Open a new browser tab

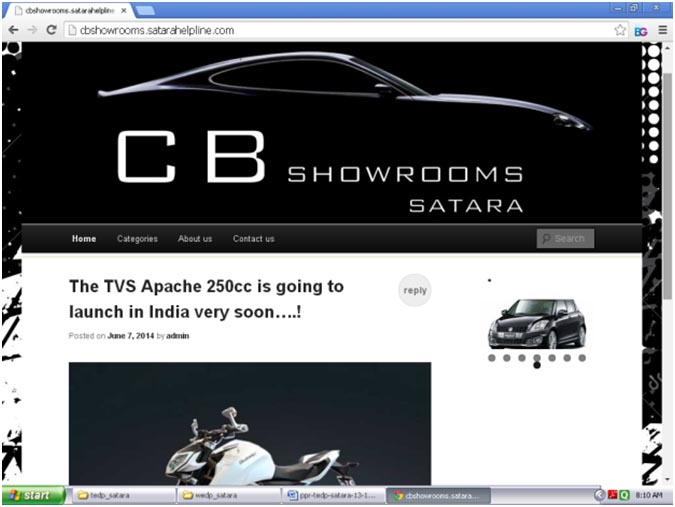tap(145, 10)
